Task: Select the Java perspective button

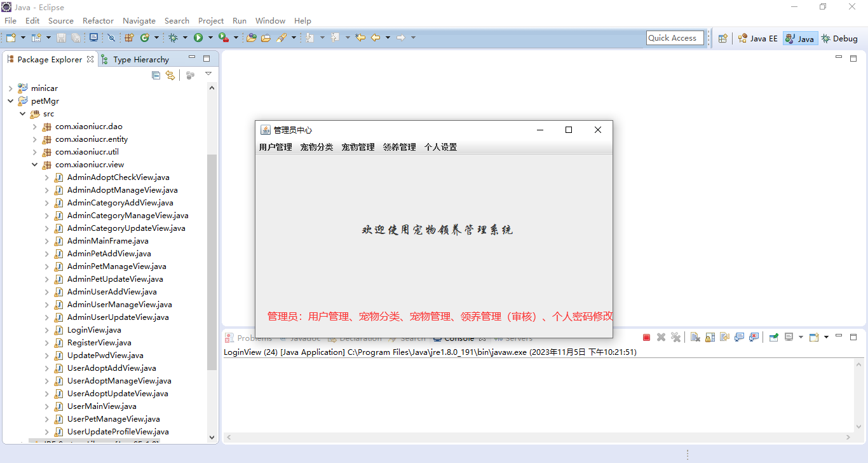Action: pyautogui.click(x=800, y=38)
